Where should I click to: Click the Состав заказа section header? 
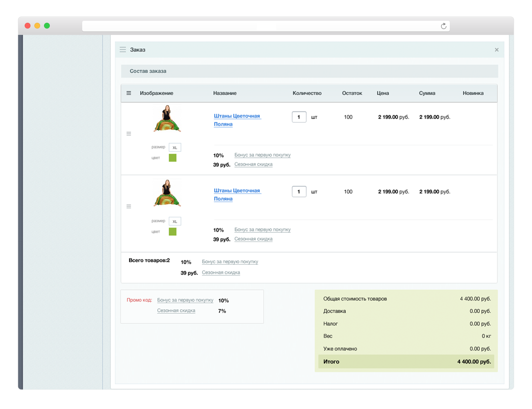(x=148, y=71)
